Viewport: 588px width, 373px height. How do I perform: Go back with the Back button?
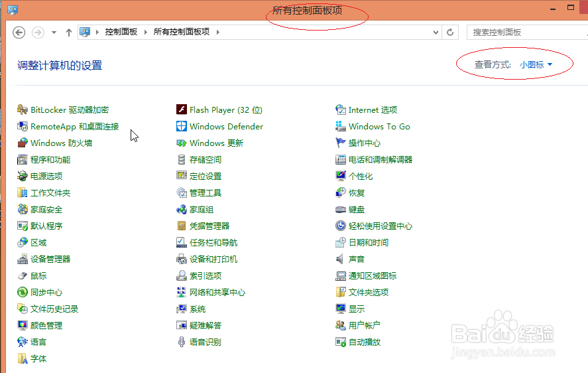19,33
